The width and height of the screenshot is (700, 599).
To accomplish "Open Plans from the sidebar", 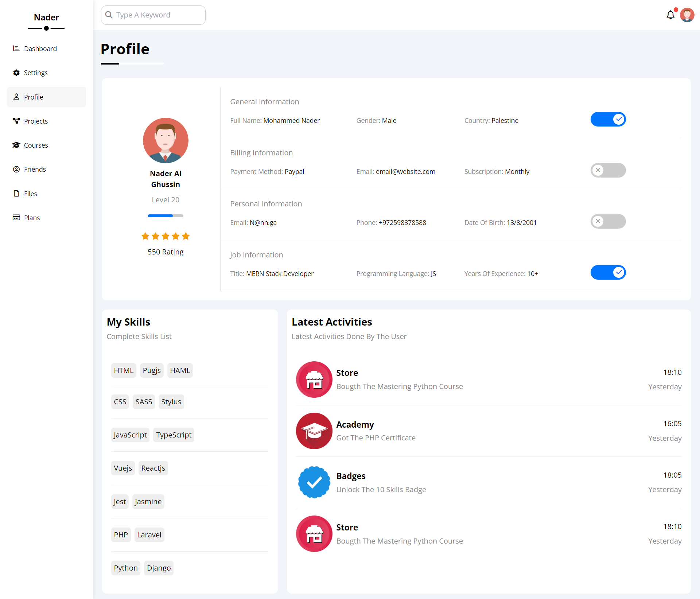I will click(x=46, y=218).
